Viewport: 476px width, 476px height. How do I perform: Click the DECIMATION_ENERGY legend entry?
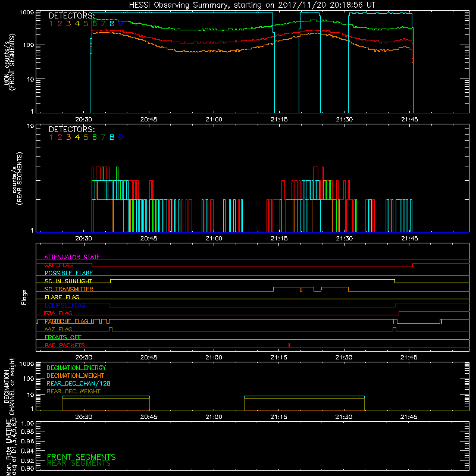coord(76,368)
